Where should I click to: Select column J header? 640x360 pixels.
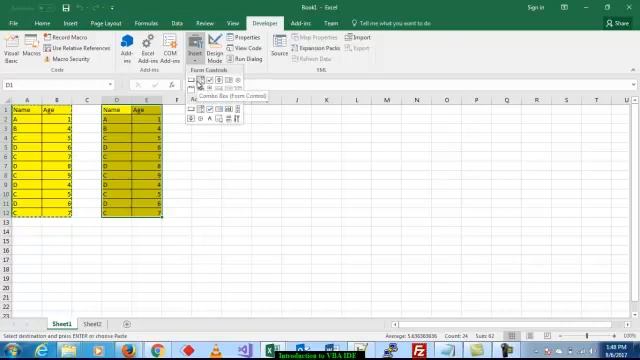(297, 100)
